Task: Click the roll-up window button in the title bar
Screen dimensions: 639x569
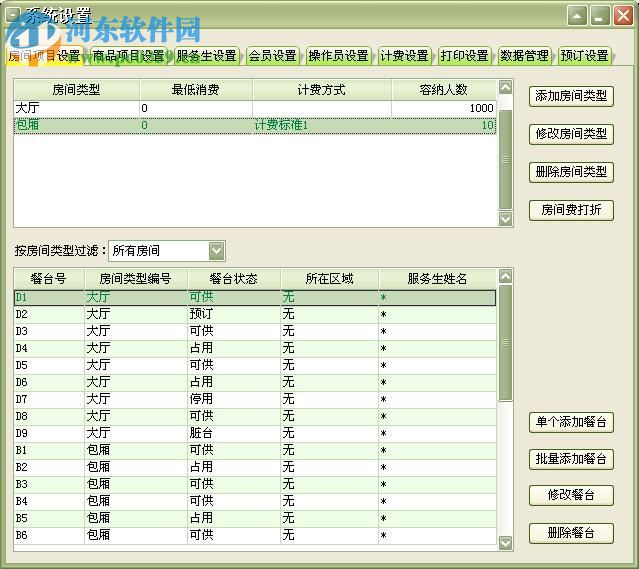Action: pos(577,16)
